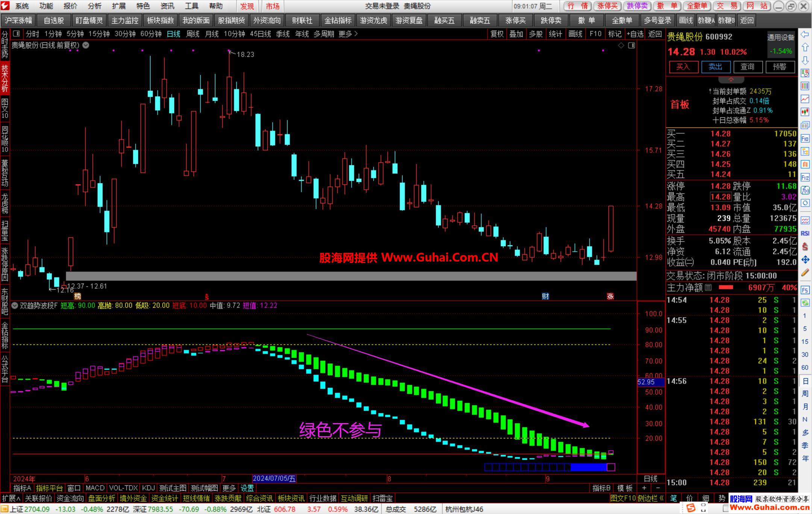Screen dimensions: 812x514
Task: Click the red app logo at top left
Action: pyautogui.click(x=6, y=6)
